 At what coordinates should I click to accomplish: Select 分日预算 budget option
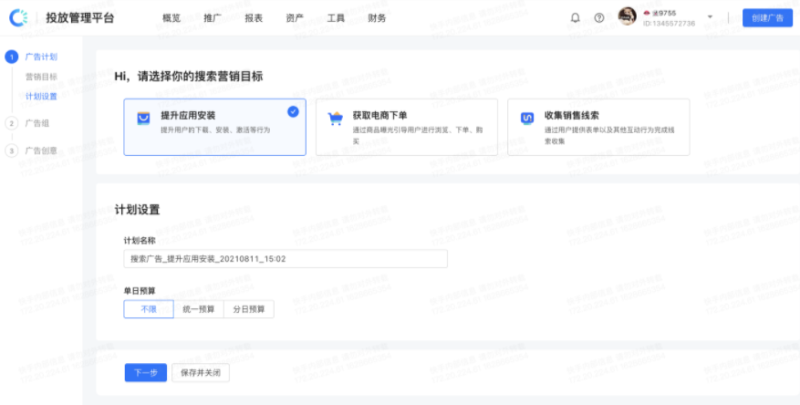point(248,309)
